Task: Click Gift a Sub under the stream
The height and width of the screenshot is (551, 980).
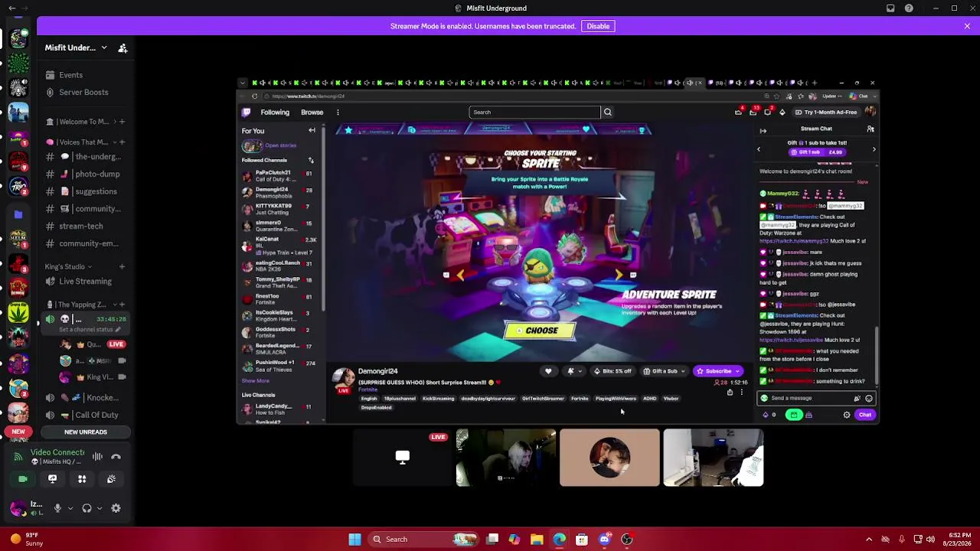Action: point(665,371)
